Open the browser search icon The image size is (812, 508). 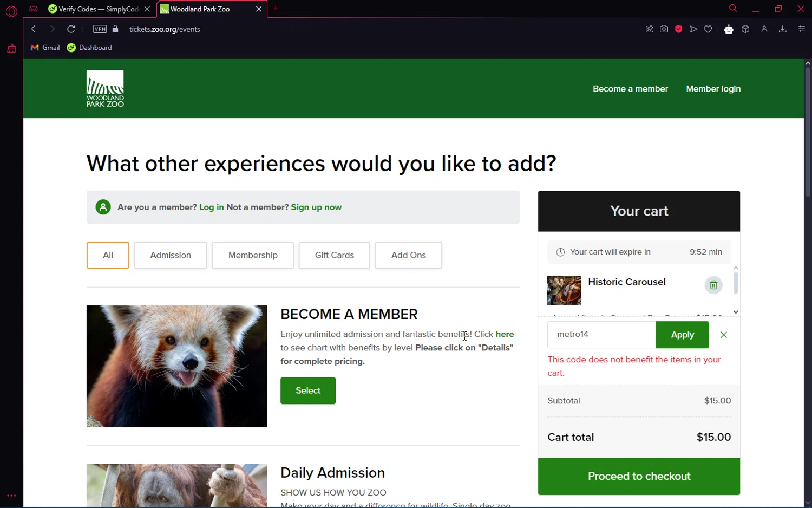(x=733, y=8)
